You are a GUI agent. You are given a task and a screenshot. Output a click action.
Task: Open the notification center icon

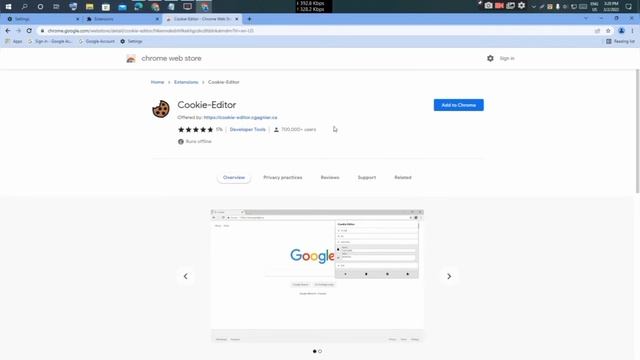coord(629,7)
